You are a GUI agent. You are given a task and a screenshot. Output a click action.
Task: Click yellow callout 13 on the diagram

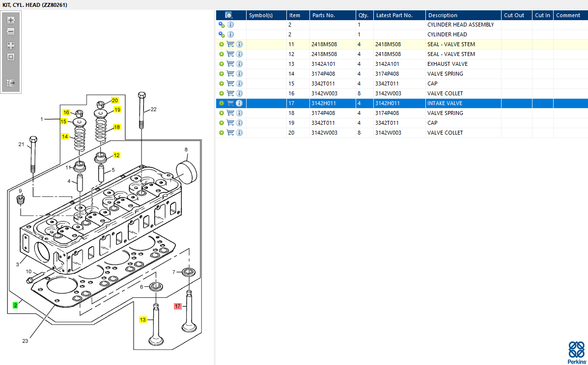(x=143, y=319)
